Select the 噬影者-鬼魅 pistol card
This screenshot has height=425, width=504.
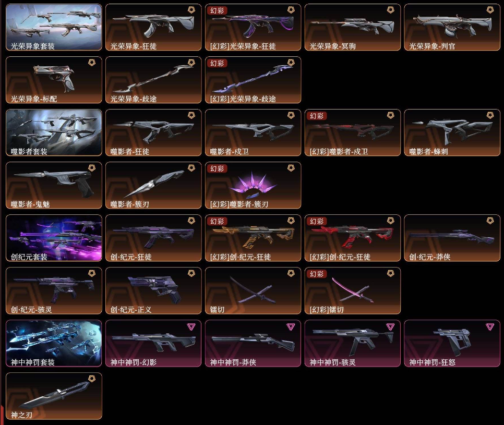(54, 185)
